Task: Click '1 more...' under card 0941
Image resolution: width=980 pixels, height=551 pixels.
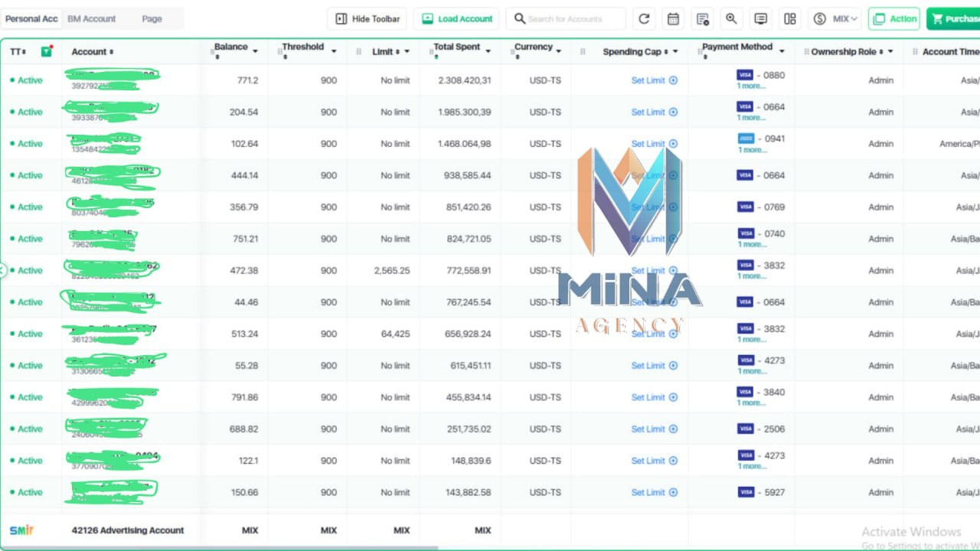Action: pos(751,149)
